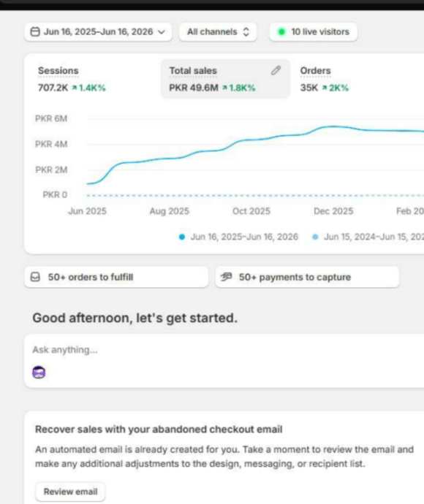Click the Oct 2025 axis label
Viewport: 424px width, 504px height.
251,211
